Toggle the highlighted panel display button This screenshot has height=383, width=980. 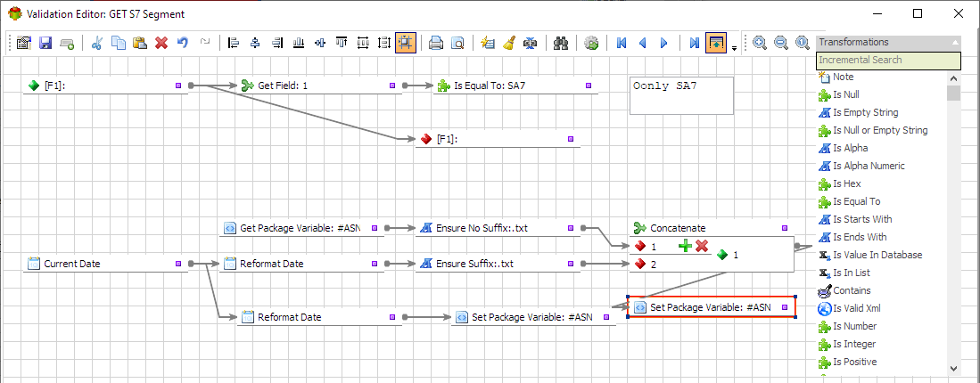[716, 43]
